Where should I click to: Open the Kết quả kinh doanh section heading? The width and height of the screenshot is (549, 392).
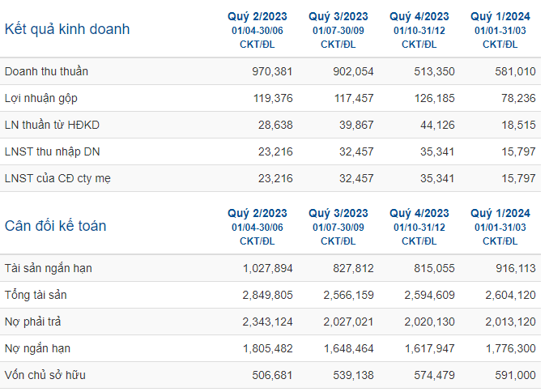[67, 29]
